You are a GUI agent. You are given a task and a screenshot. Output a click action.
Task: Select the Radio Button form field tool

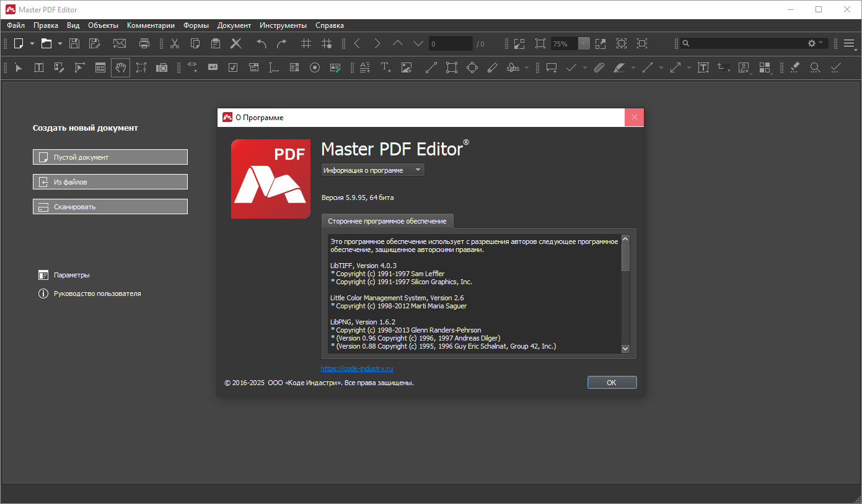click(315, 67)
